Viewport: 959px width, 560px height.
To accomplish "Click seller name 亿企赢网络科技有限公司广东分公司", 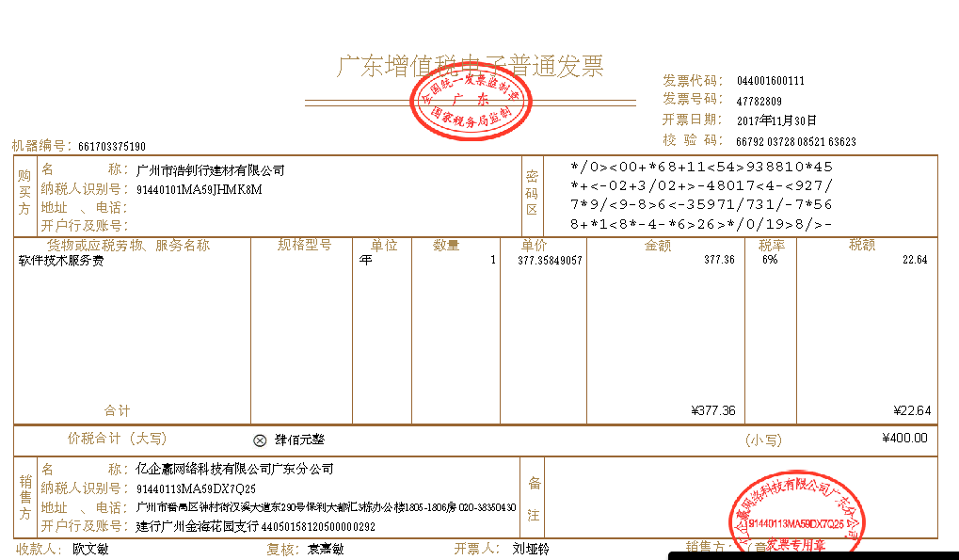I will click(235, 469).
